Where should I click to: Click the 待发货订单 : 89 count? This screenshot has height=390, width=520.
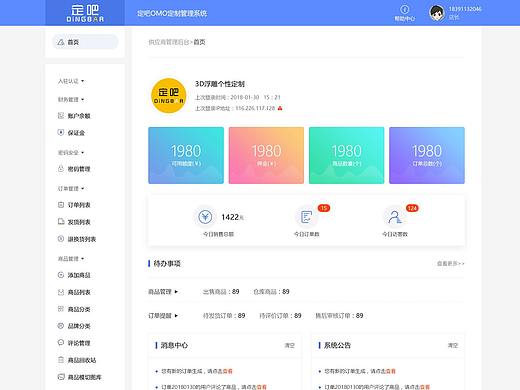coord(224,315)
